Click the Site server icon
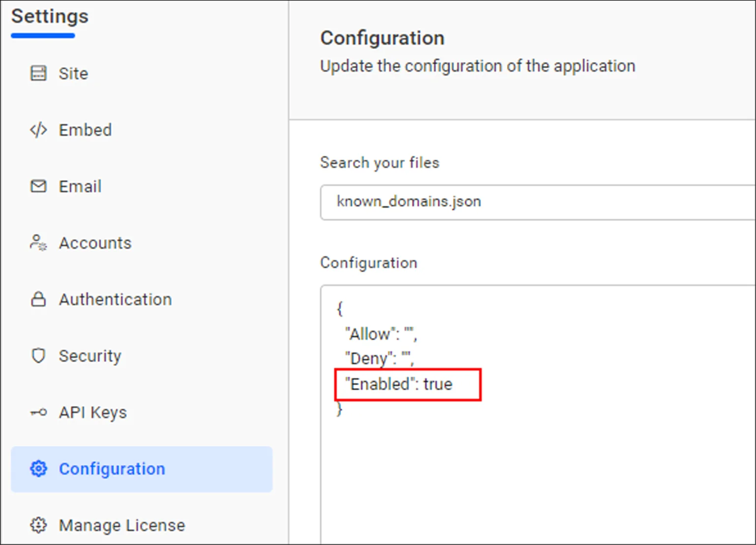 click(x=38, y=73)
